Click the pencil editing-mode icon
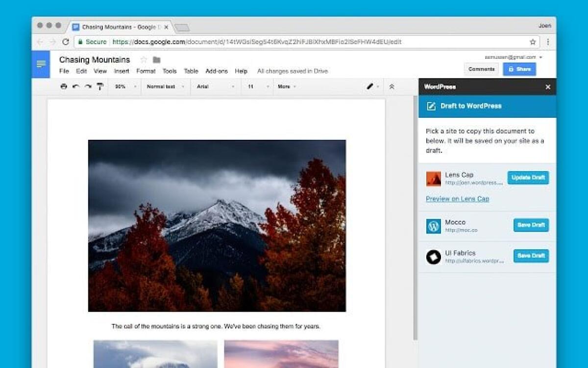This screenshot has width=588, height=368. coord(370,86)
